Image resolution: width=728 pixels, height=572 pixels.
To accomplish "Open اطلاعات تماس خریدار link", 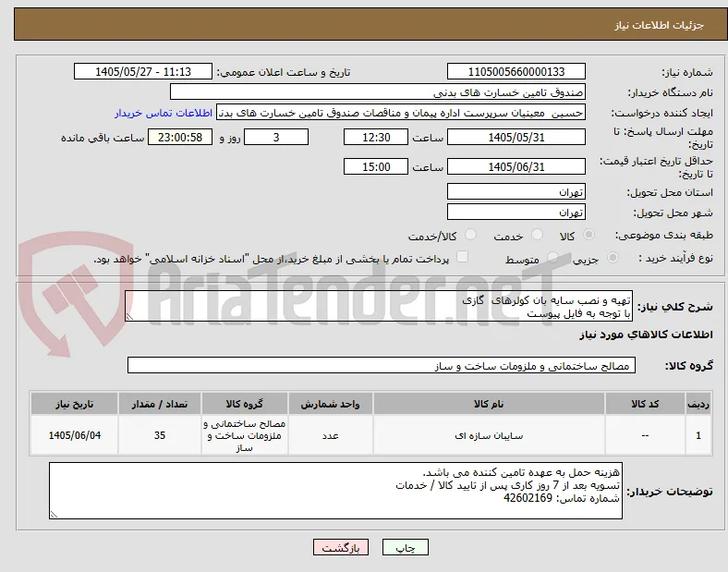I will [164, 113].
